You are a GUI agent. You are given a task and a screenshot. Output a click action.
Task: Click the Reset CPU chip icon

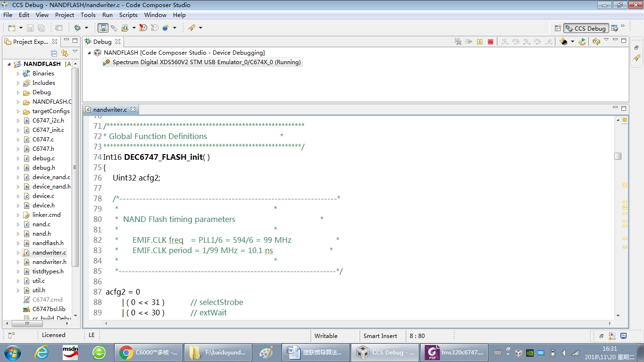click(x=563, y=41)
